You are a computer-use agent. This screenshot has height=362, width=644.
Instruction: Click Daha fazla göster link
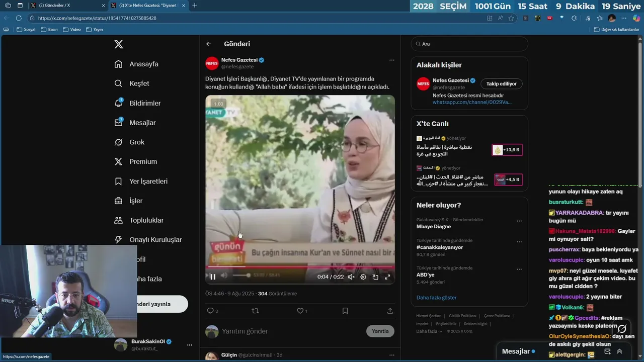pyautogui.click(x=436, y=298)
